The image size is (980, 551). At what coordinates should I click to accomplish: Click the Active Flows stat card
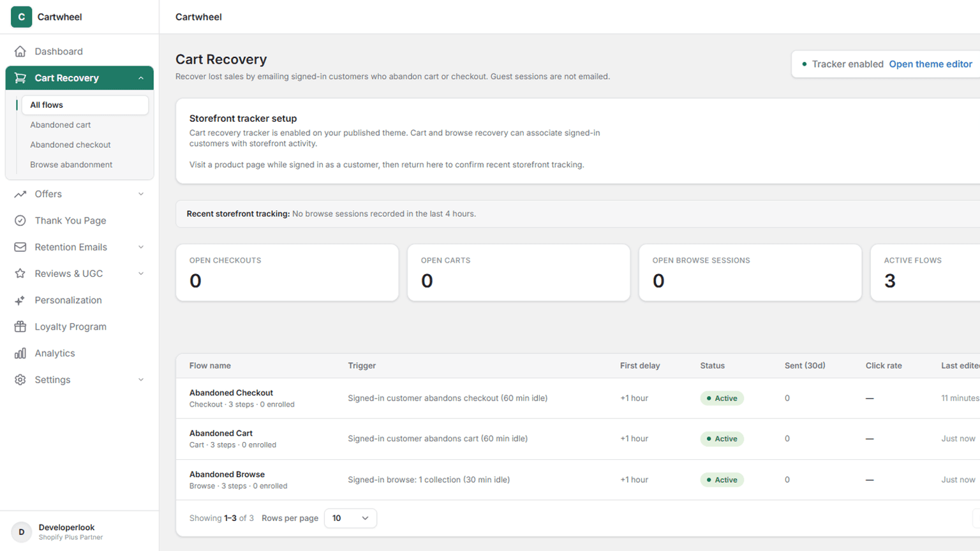pyautogui.click(x=925, y=272)
